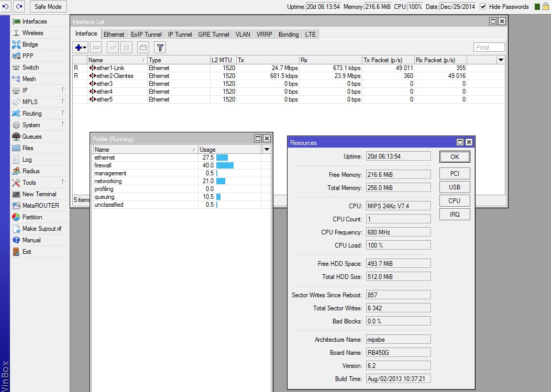
Task: Click the filter funnel icon
Action: (x=160, y=48)
